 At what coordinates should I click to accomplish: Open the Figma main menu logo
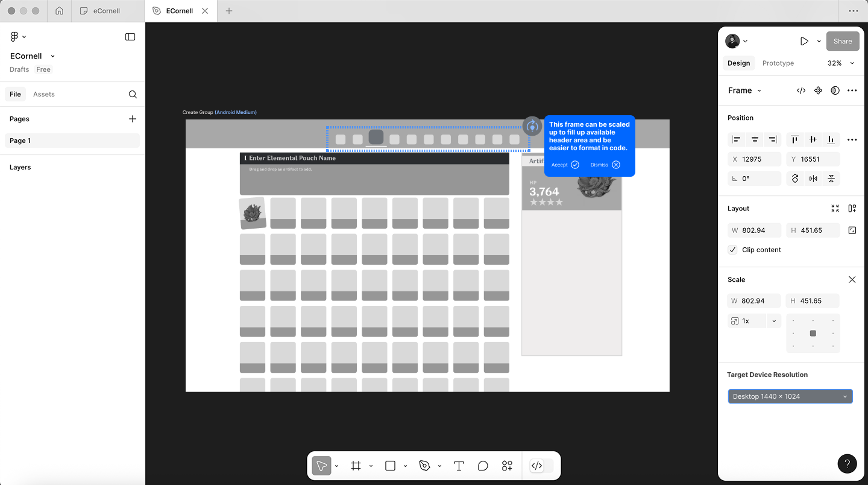point(14,37)
